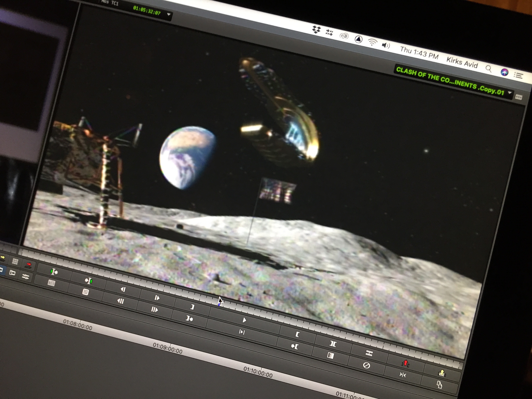Click Fast Forward with arrow and green bars
Image resolution: width=532 pixels, height=399 pixels.
(89, 281)
